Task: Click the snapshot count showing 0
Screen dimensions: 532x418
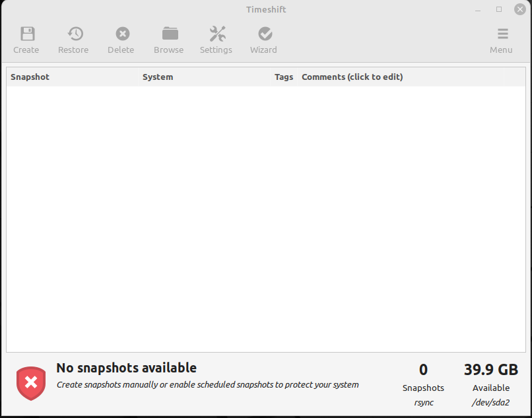Action: pos(423,370)
